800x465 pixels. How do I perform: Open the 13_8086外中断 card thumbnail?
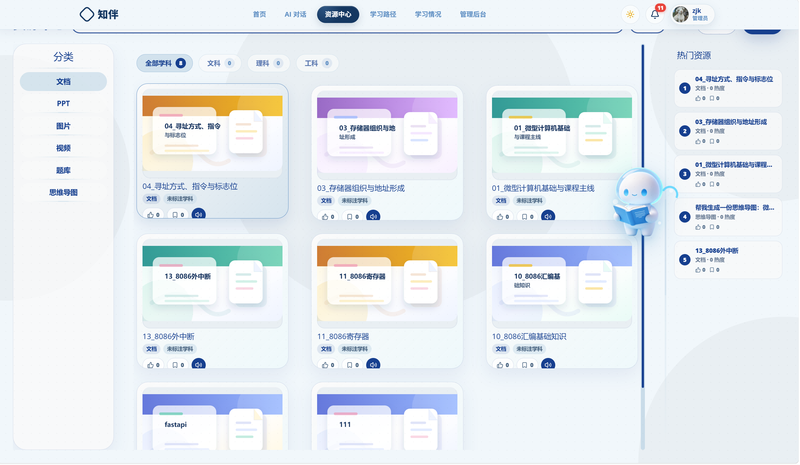click(x=212, y=284)
